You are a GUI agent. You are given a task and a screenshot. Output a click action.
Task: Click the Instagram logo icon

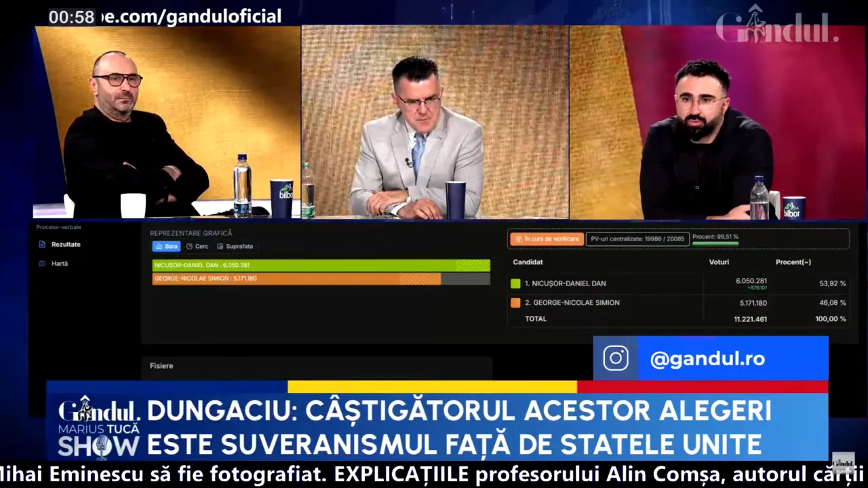[615, 359]
